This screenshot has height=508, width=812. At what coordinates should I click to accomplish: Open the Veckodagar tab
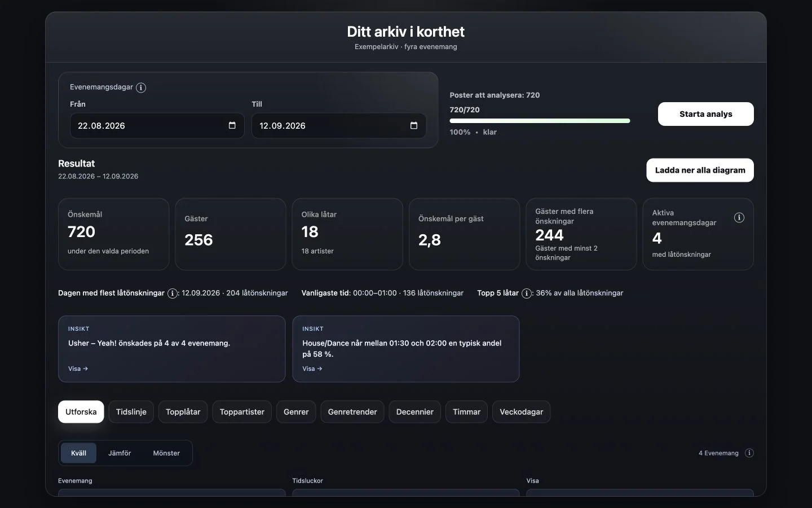click(x=522, y=412)
